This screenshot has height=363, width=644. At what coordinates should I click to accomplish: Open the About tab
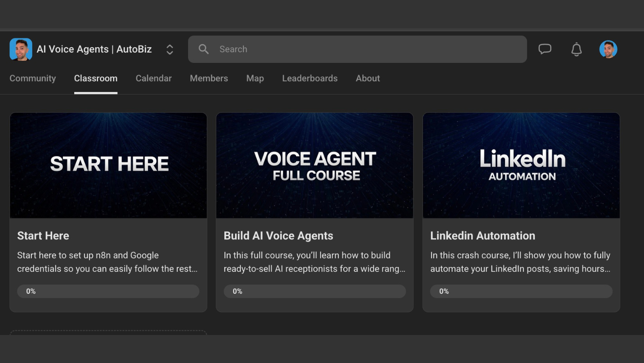[x=368, y=79]
